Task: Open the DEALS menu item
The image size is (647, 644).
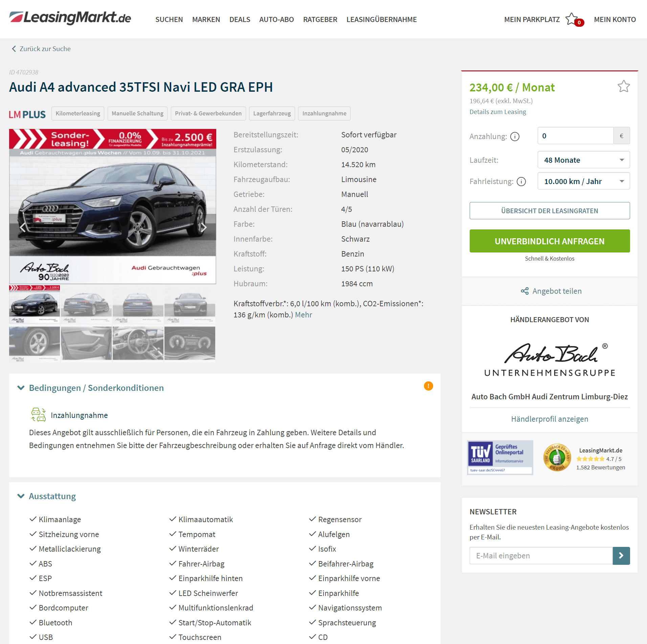Action: 240,20
